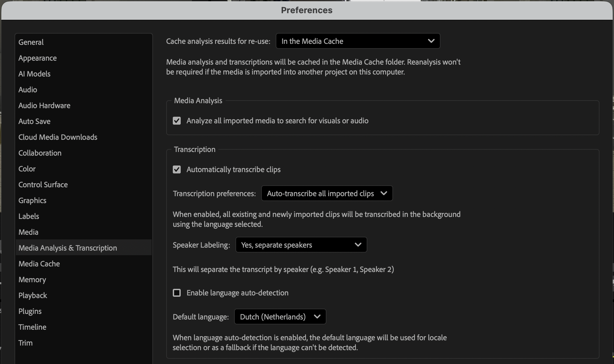The height and width of the screenshot is (364, 614).
Task: Go to Memory settings
Action: tap(32, 280)
